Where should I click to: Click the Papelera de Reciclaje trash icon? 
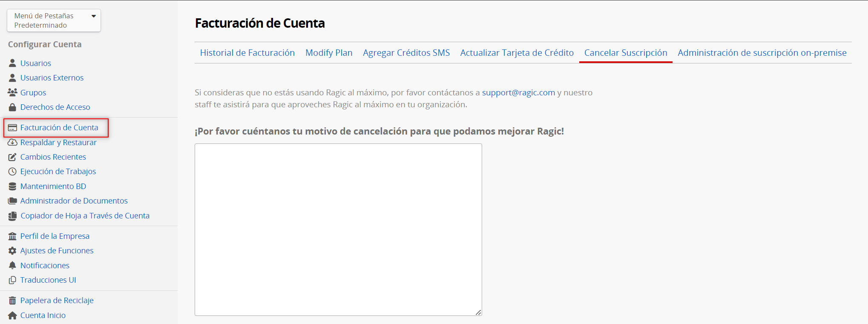(12, 301)
